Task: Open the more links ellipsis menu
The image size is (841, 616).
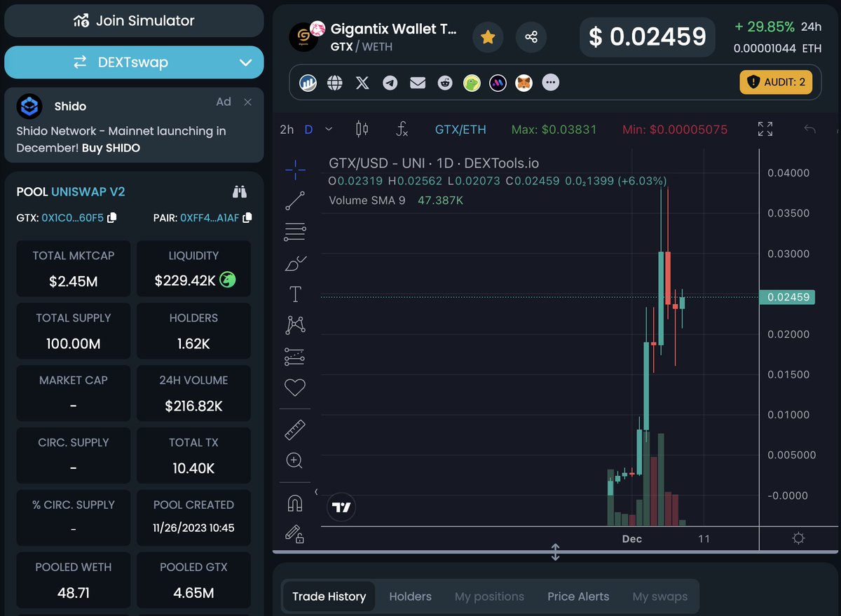Action: click(551, 82)
